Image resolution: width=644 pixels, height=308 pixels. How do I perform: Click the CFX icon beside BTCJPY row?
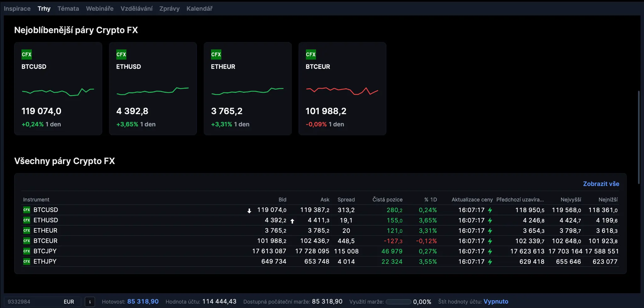coord(27,251)
